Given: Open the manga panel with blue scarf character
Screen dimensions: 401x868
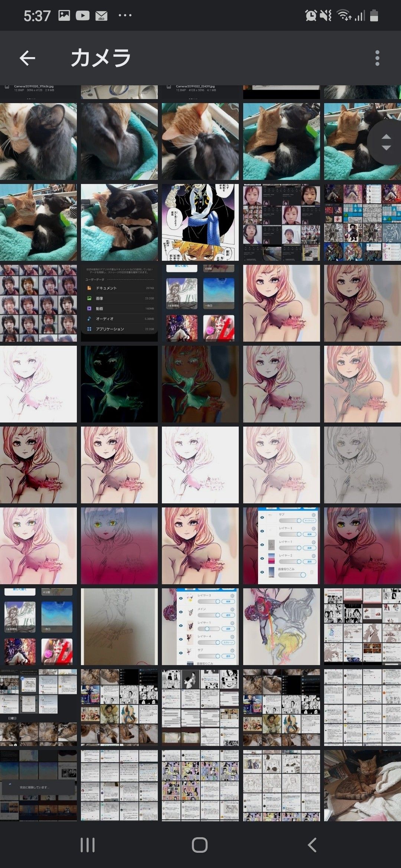Looking at the screenshot, I should [x=200, y=222].
